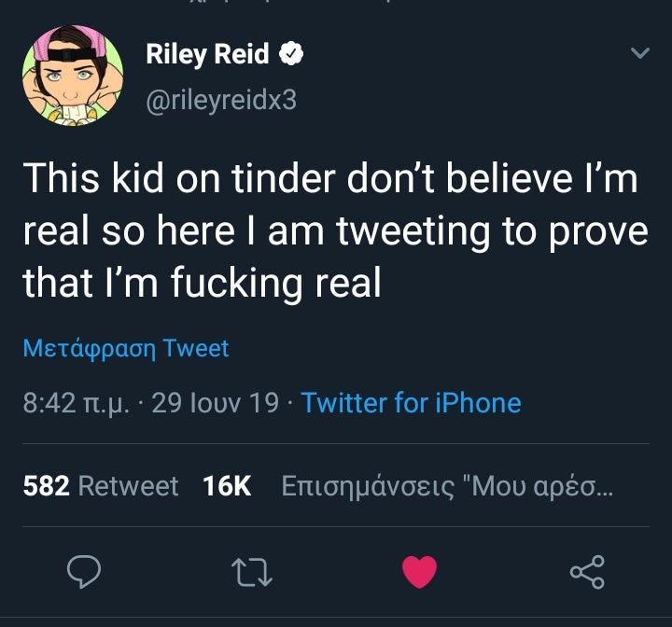672x627 pixels.
Task: Click the 8:42 π.μ. timestamp
Action: (x=76, y=403)
